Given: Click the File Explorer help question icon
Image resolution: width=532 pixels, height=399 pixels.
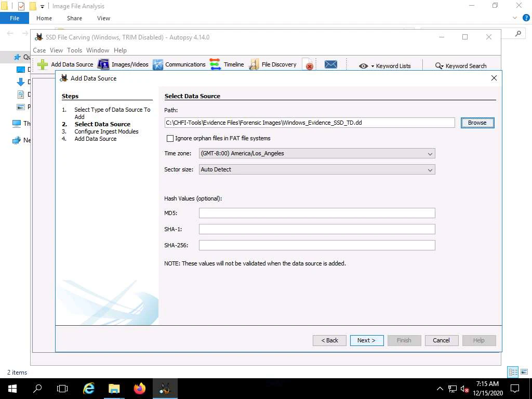Looking at the screenshot, I should tap(526, 18).
